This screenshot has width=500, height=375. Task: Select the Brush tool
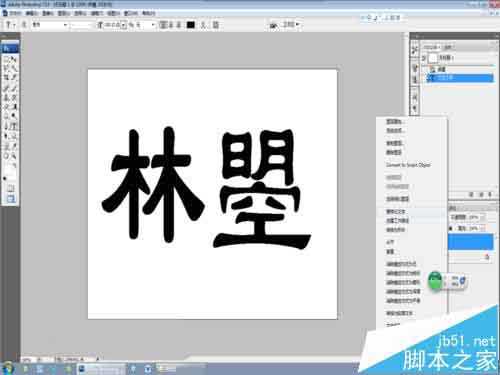(14, 88)
